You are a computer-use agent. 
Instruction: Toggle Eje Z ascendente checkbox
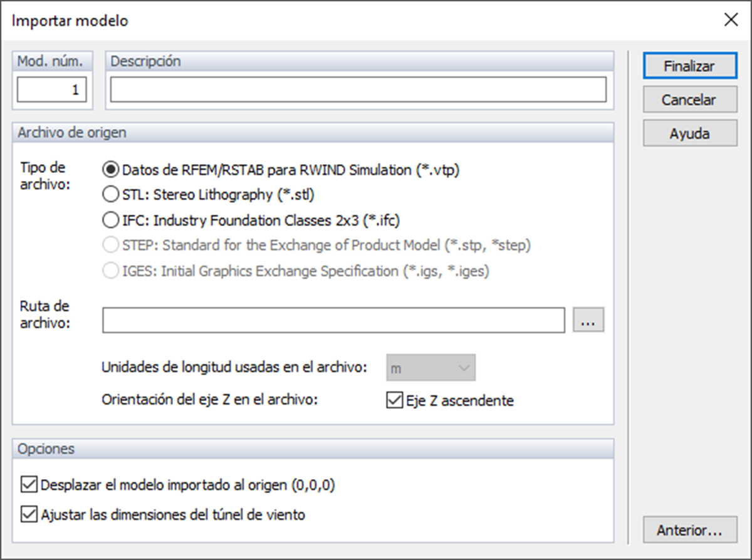tap(394, 400)
